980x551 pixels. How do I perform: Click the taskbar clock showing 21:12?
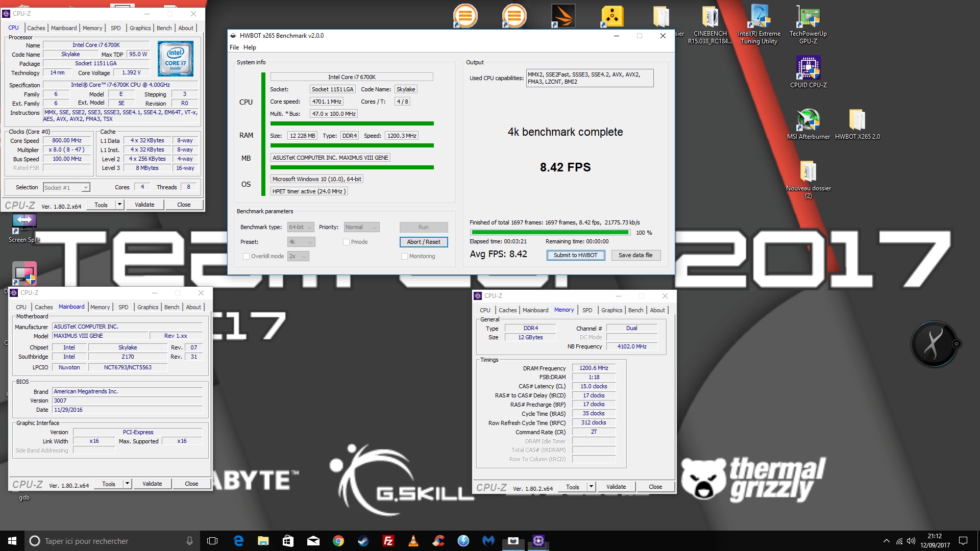pyautogui.click(x=935, y=541)
